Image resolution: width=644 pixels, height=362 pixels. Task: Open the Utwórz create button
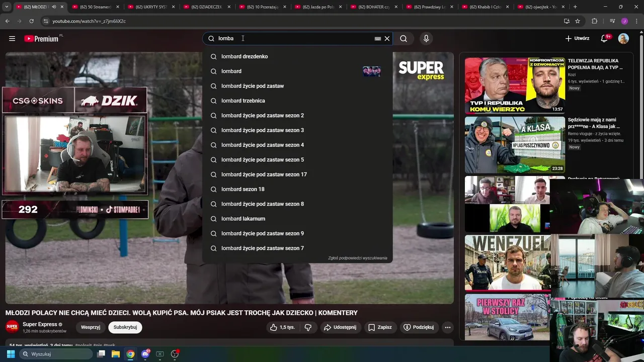click(577, 39)
